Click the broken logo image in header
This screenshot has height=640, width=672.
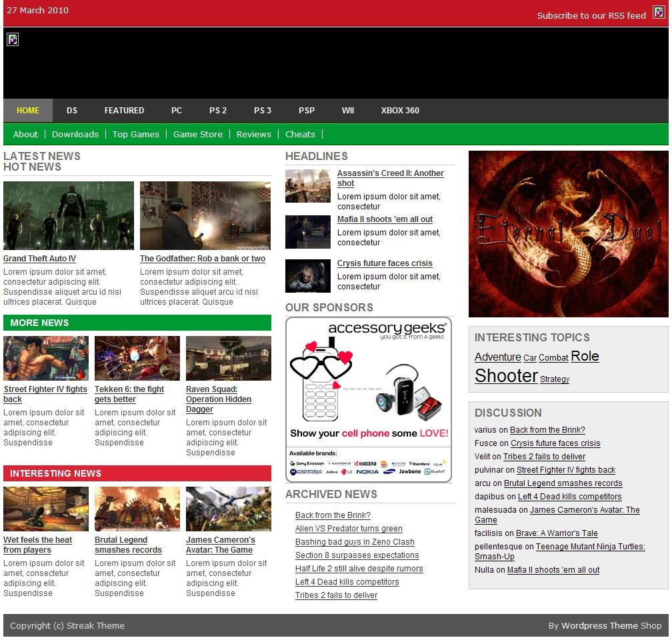[x=13, y=39]
